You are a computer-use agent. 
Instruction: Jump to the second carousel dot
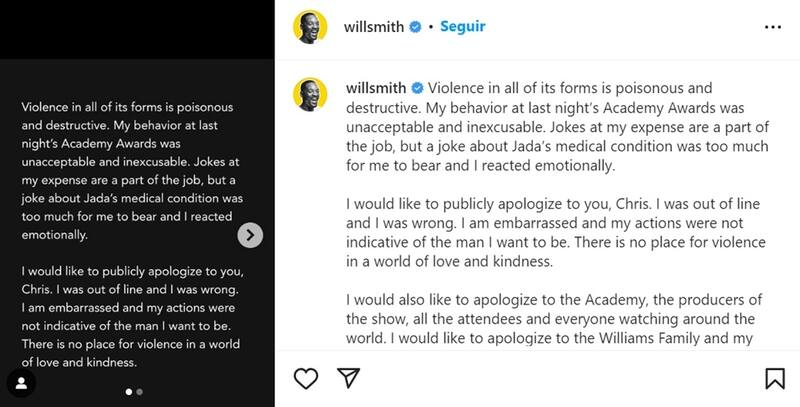tap(139, 392)
